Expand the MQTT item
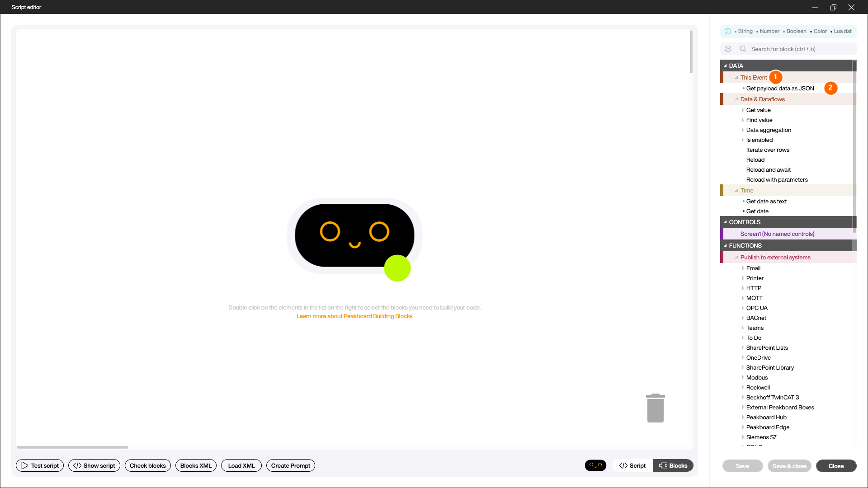 coord(743,298)
